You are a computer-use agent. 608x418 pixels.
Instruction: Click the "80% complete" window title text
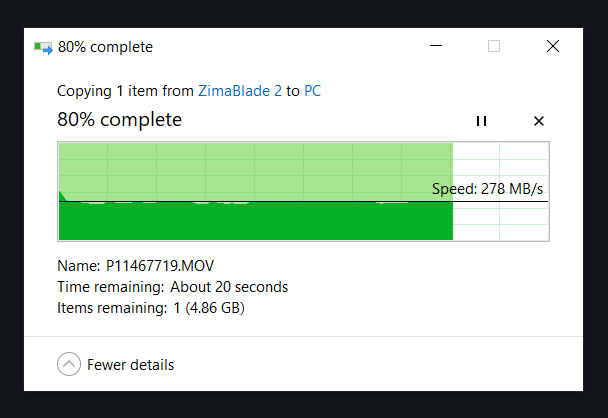pyautogui.click(x=105, y=47)
